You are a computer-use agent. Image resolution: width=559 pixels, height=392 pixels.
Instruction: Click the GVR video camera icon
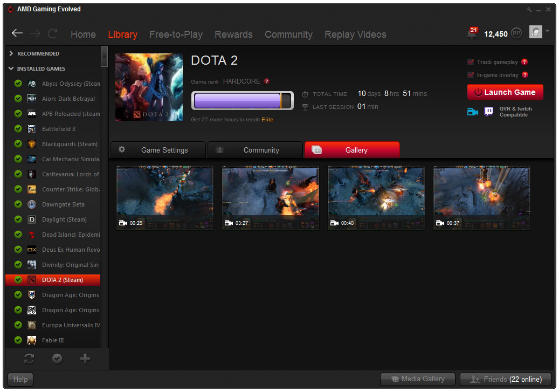[x=473, y=112]
